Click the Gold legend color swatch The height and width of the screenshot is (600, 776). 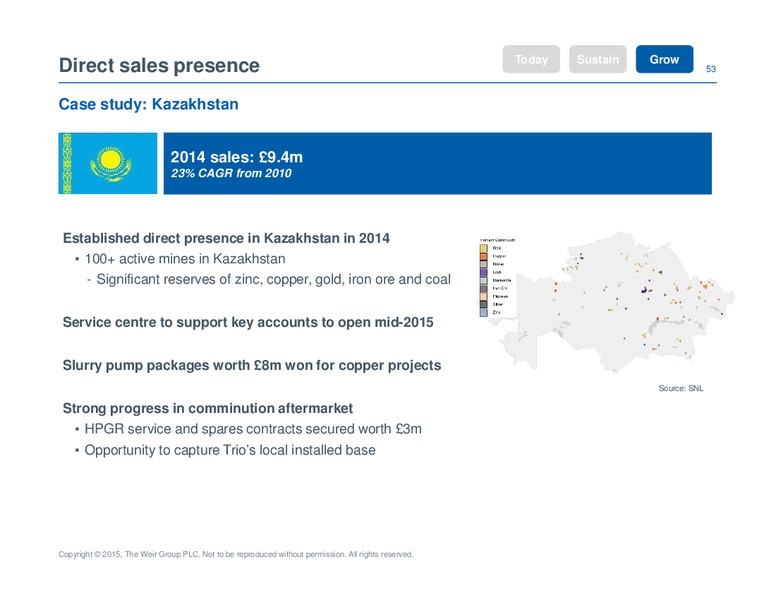coord(484,248)
